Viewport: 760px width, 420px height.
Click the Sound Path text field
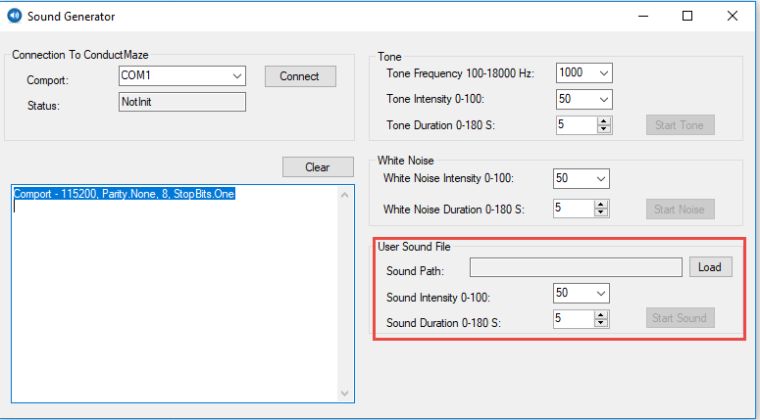click(x=576, y=267)
